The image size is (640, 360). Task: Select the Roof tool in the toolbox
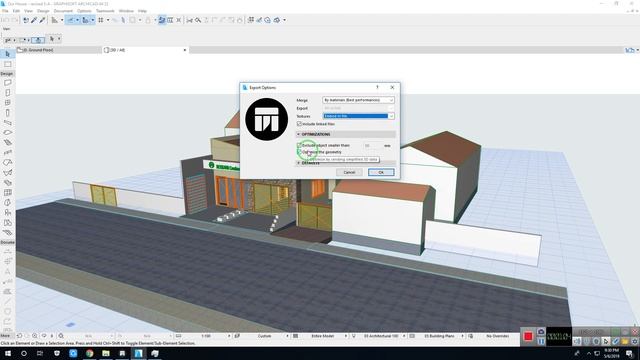(x=7, y=162)
